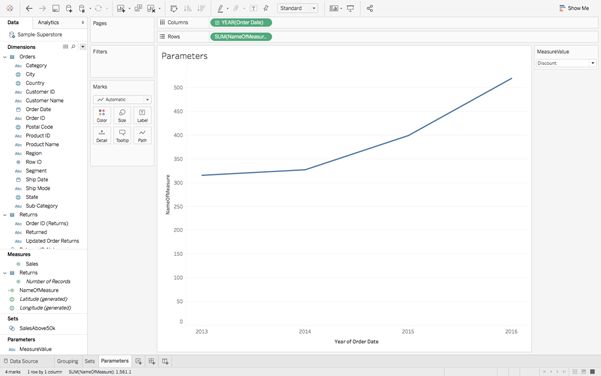
Task: Open the MeasureValue Discount parameter dropdown
Action: [x=566, y=63]
